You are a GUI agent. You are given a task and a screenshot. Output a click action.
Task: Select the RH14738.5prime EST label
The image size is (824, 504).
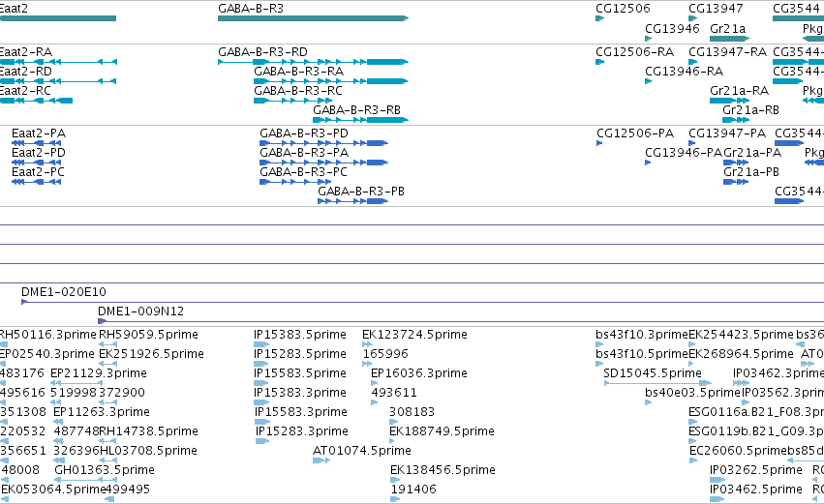(x=149, y=431)
